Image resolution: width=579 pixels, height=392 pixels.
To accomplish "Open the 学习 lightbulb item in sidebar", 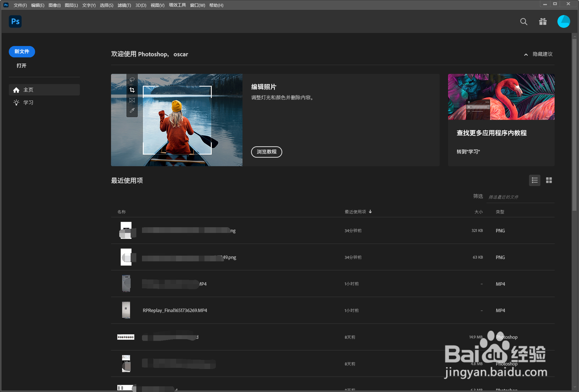I will [x=28, y=103].
